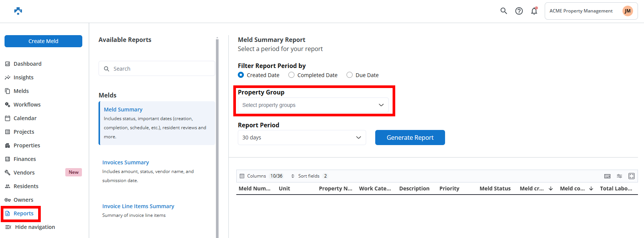Click the Create Meld button

pos(43,41)
